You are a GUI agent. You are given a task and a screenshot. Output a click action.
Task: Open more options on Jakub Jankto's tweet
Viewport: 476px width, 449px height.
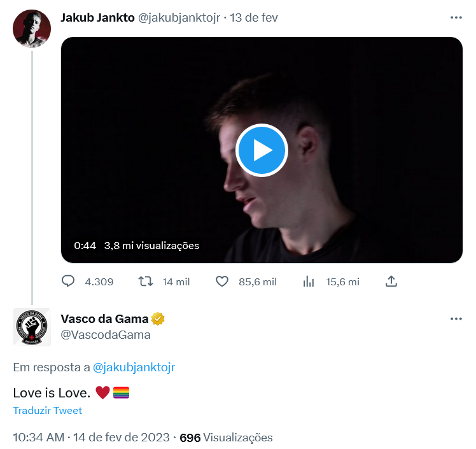pos(456,18)
